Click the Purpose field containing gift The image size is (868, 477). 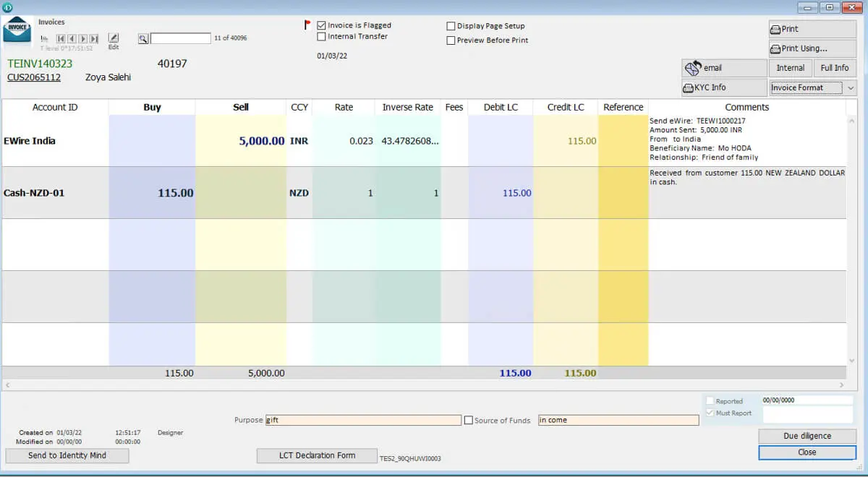[363, 420]
